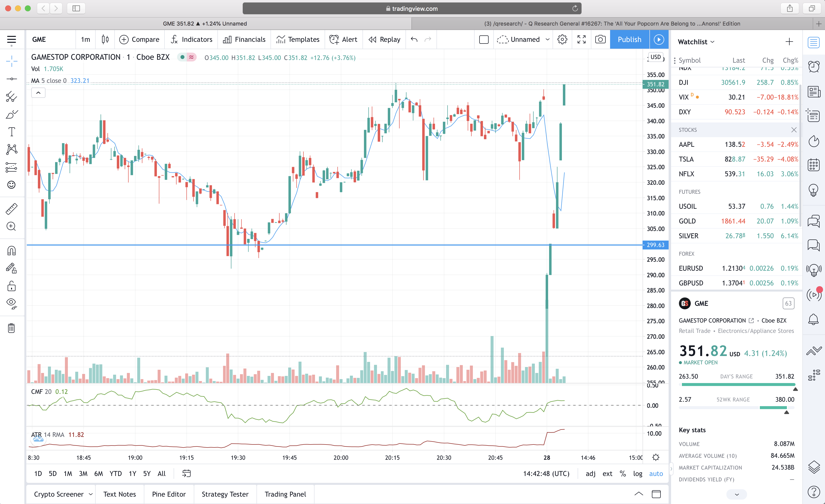Select the Text annotation tool
The height and width of the screenshot is (504, 825).
pyautogui.click(x=11, y=132)
